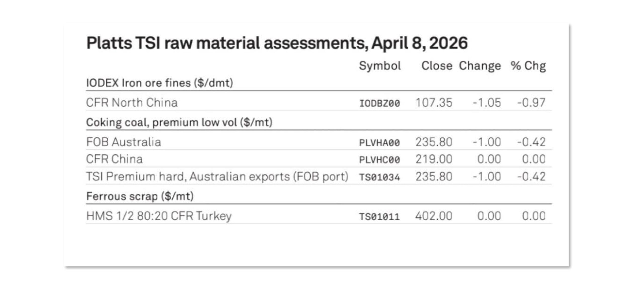Click the Coking coal premium low vol heading
This screenshot has width=644, height=305.
click(x=179, y=123)
